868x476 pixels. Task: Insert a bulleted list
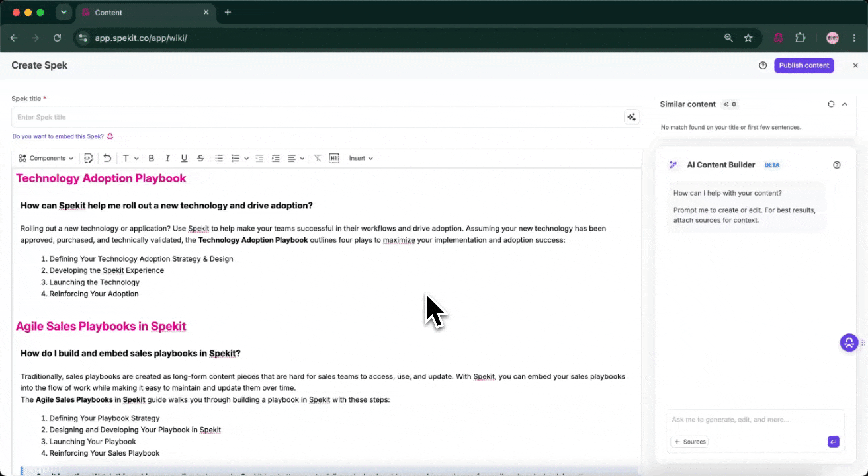pyautogui.click(x=219, y=158)
